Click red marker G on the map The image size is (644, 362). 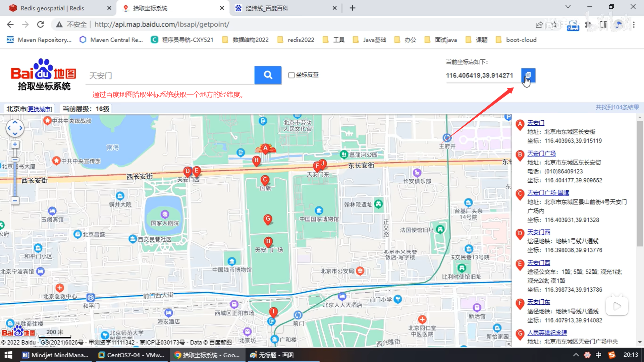(268, 219)
